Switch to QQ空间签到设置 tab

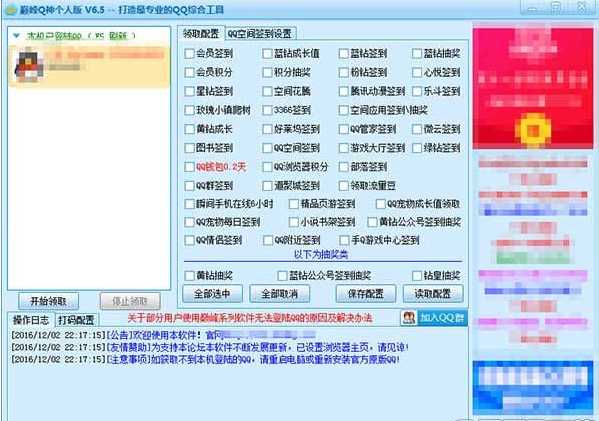tap(260, 34)
